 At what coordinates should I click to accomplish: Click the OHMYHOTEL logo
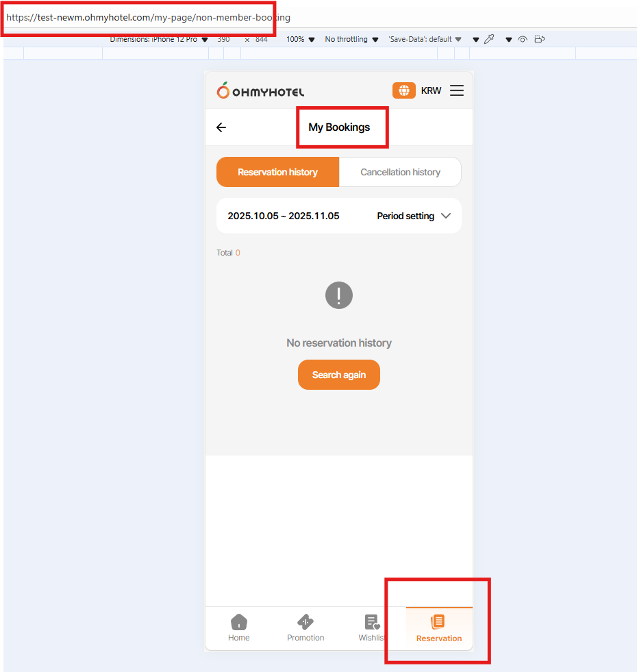pos(260,90)
